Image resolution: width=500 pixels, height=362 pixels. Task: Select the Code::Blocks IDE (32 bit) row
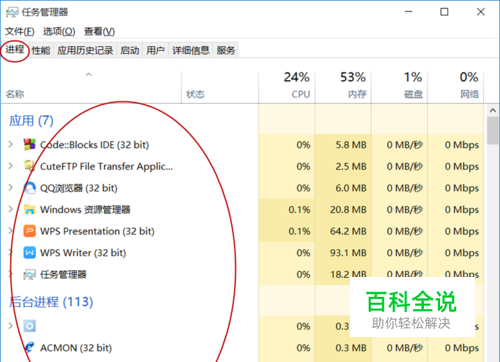[x=243, y=144]
